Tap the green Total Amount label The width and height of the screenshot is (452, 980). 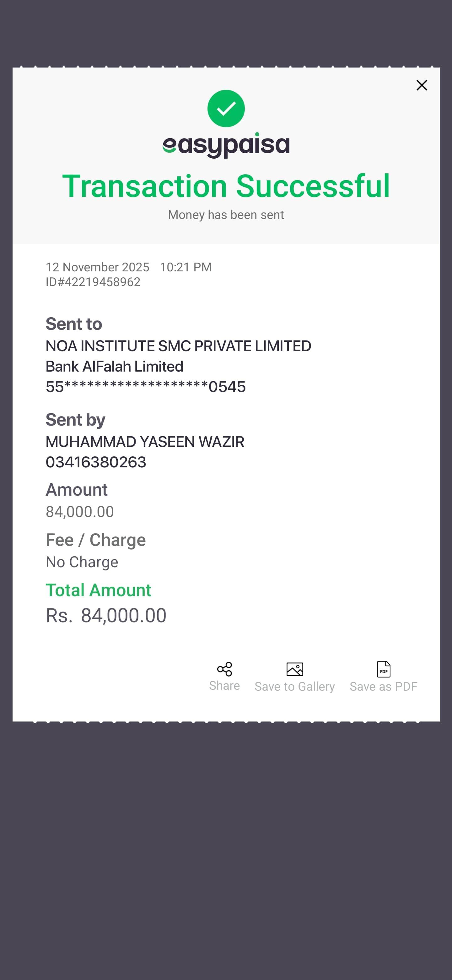coord(99,590)
